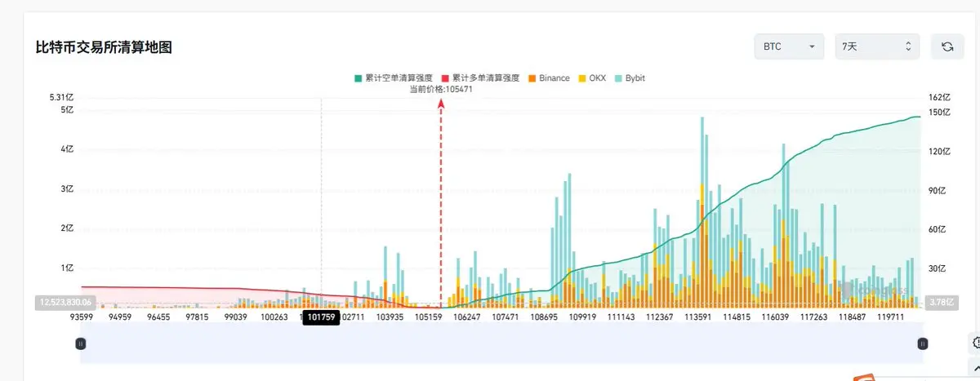Click the 108695 x-axis label
Viewport: 980px width, 381px height.
(x=544, y=317)
